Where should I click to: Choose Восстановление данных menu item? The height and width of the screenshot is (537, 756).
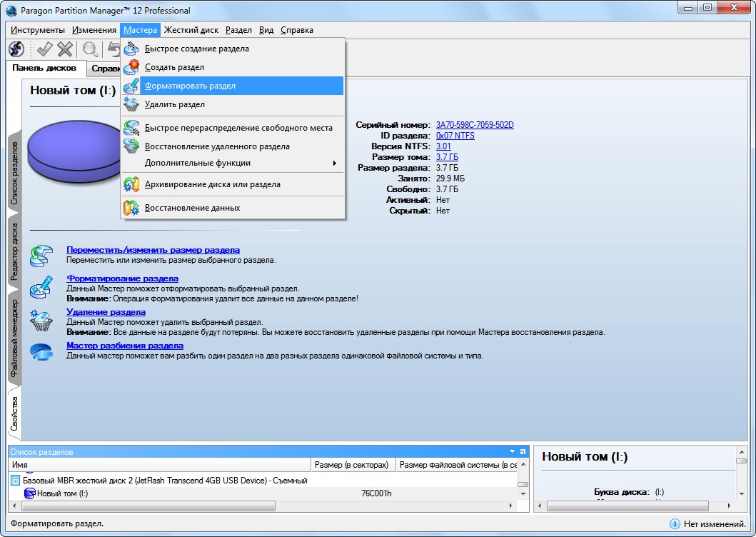coord(233,208)
